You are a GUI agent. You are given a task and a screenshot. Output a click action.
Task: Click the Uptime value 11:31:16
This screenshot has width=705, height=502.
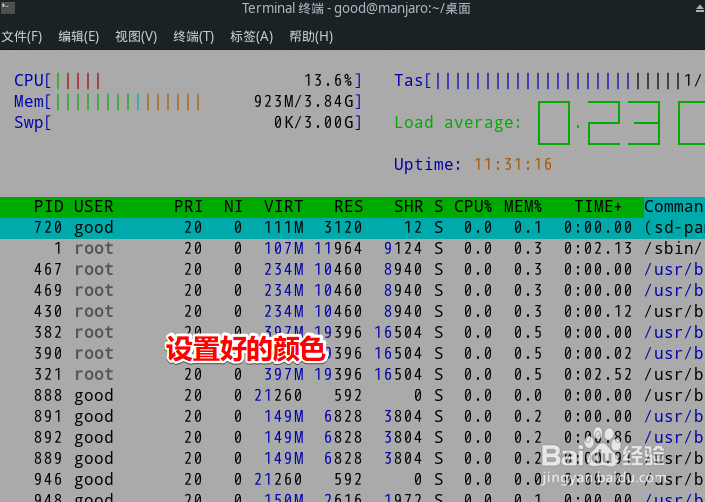tap(513, 164)
